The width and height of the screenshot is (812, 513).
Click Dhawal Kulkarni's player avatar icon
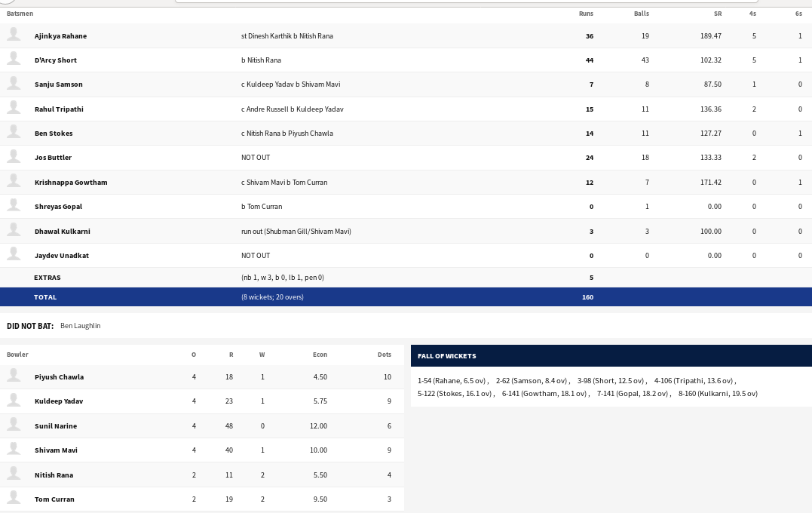[14, 230]
